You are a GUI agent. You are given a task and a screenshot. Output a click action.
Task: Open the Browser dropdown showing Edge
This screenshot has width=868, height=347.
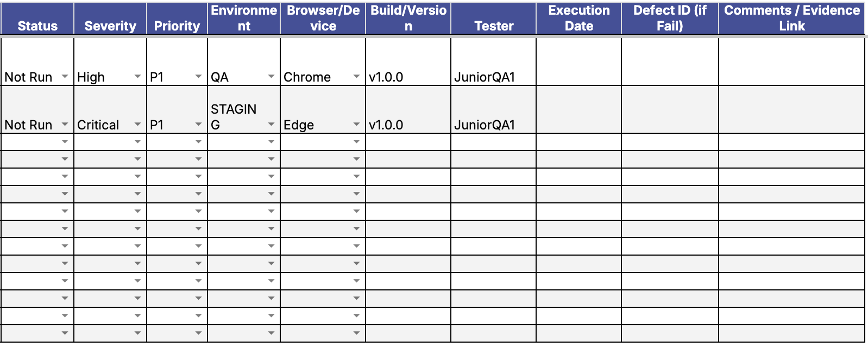pyautogui.click(x=356, y=125)
